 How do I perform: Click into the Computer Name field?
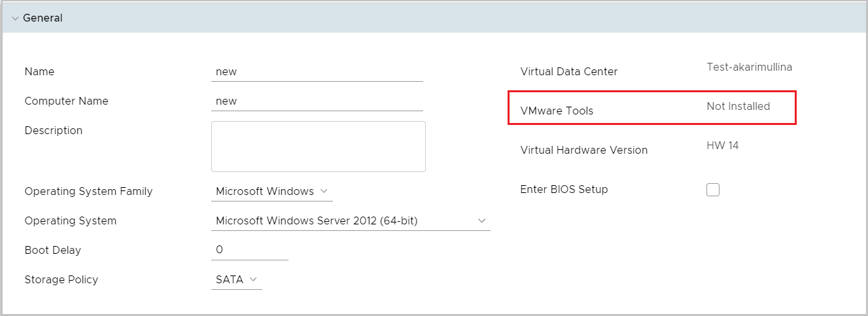[x=317, y=101]
